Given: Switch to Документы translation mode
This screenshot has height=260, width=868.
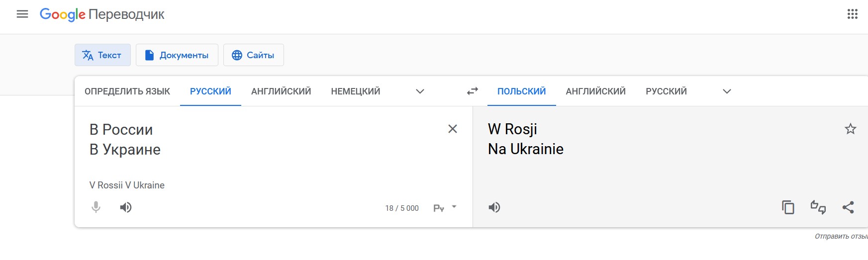Looking at the screenshot, I should click(177, 55).
